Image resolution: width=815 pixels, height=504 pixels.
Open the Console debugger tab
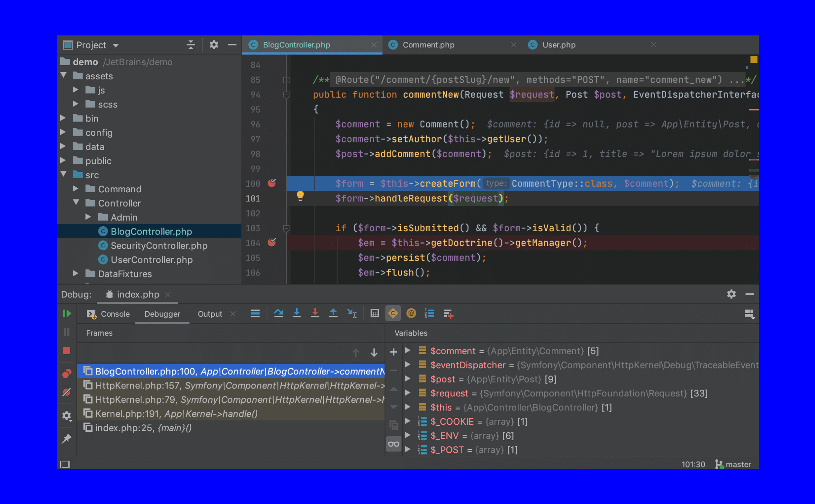[108, 314]
